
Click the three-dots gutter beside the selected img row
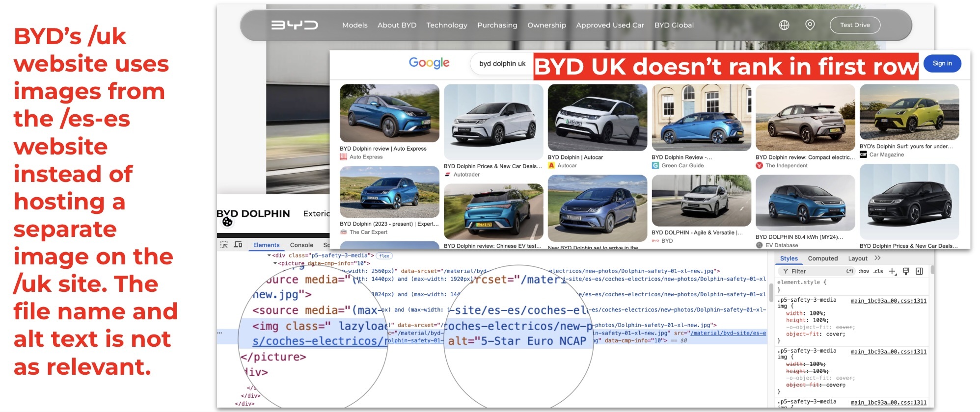pyautogui.click(x=220, y=333)
